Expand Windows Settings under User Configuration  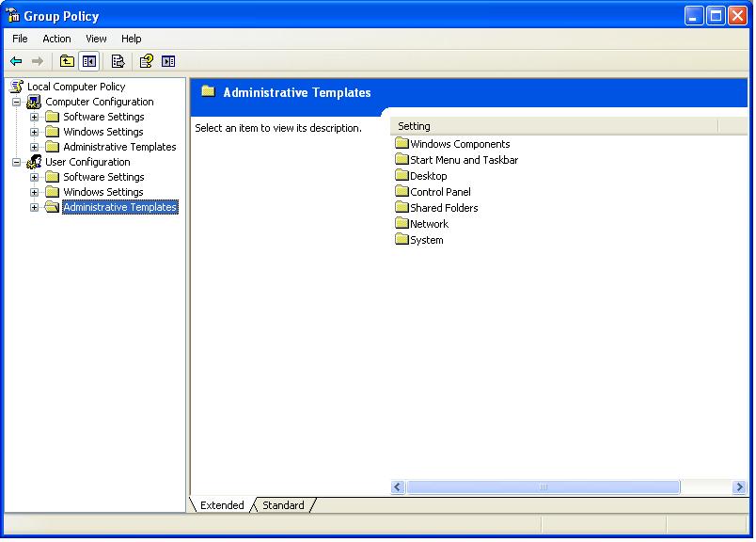pyautogui.click(x=34, y=192)
